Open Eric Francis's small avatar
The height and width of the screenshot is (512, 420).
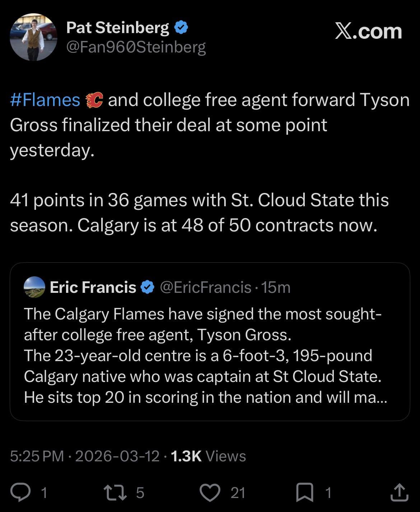(34, 287)
